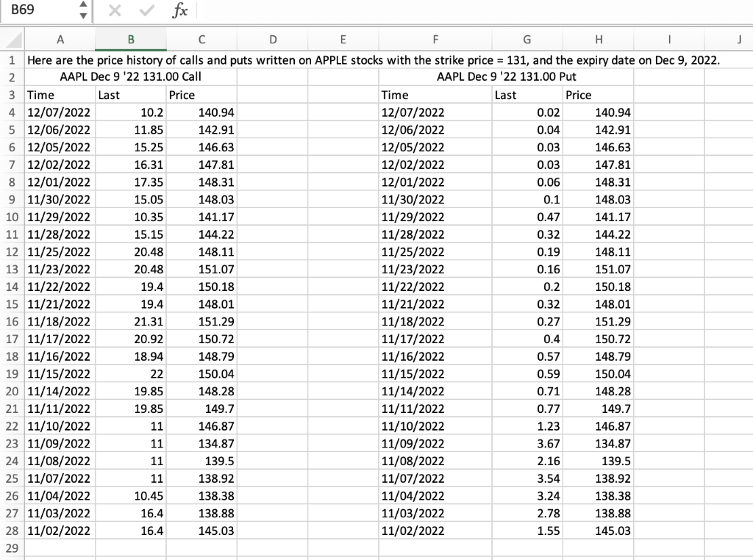
Task: Select put last value 3.67
Action: click(x=527, y=443)
